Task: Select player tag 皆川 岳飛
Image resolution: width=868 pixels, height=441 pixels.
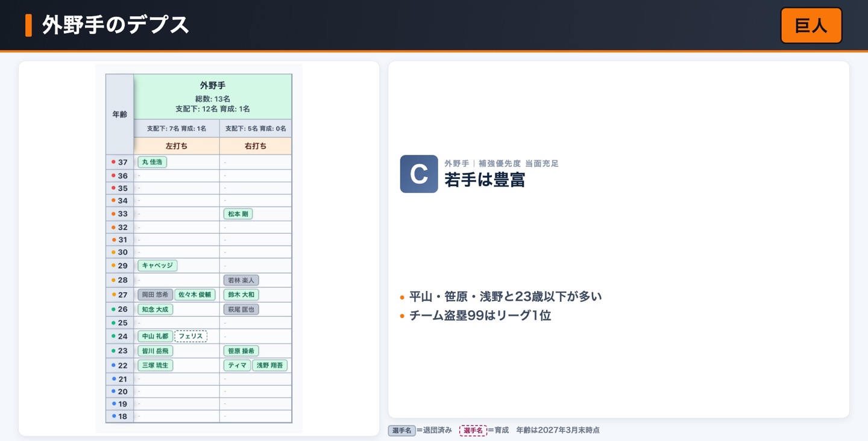Action: click(156, 351)
